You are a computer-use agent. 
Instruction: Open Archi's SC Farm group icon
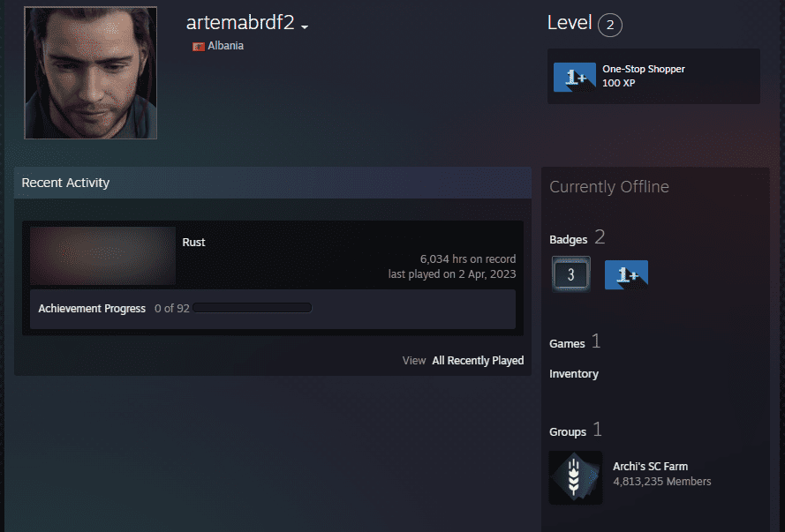[576, 477]
